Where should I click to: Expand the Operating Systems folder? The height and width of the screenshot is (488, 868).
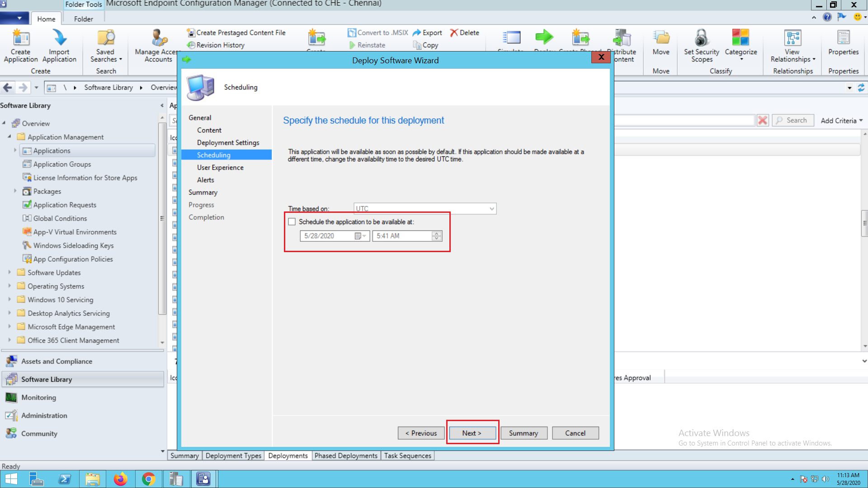click(x=9, y=286)
